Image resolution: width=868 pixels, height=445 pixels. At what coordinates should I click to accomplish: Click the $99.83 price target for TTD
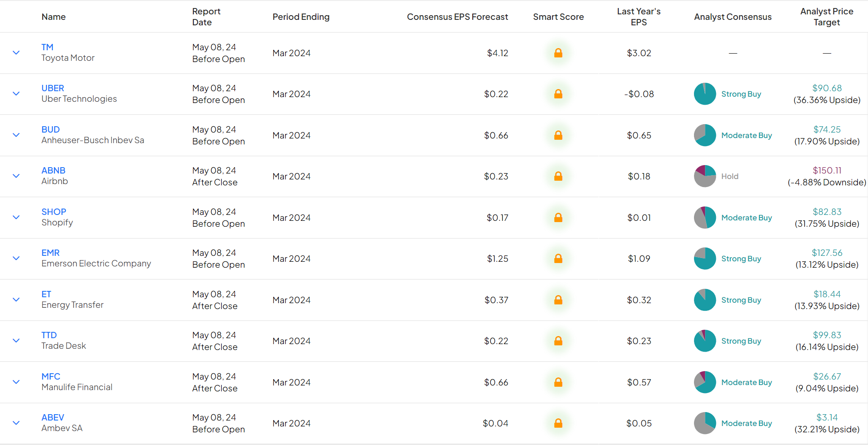[x=827, y=335]
